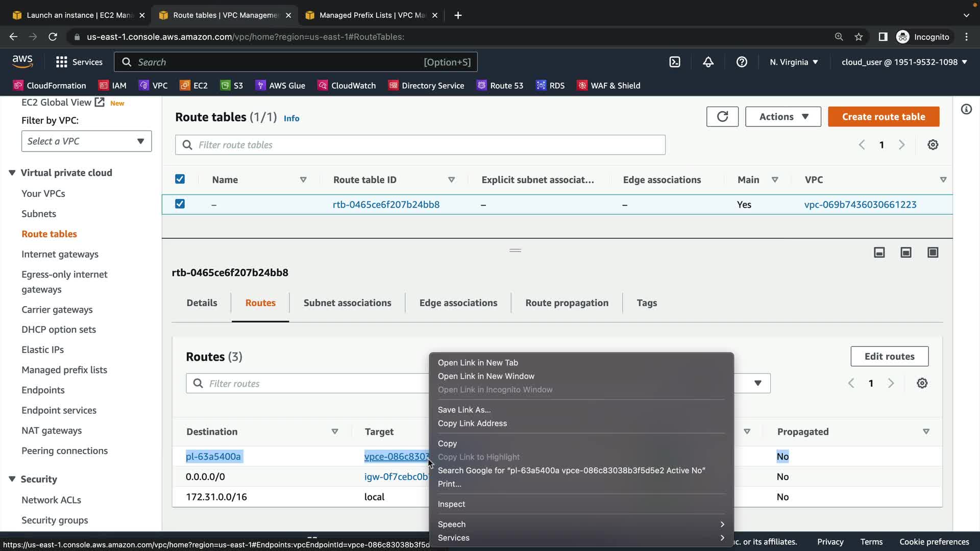The width and height of the screenshot is (980, 551).
Task: Switch to the Subnet associations tab
Action: click(x=347, y=303)
